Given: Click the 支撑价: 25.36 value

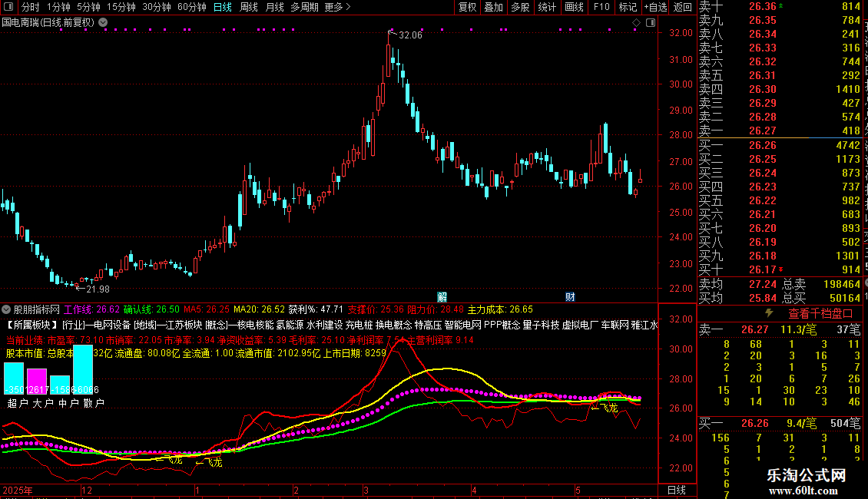Looking at the screenshot, I should 376,309.
